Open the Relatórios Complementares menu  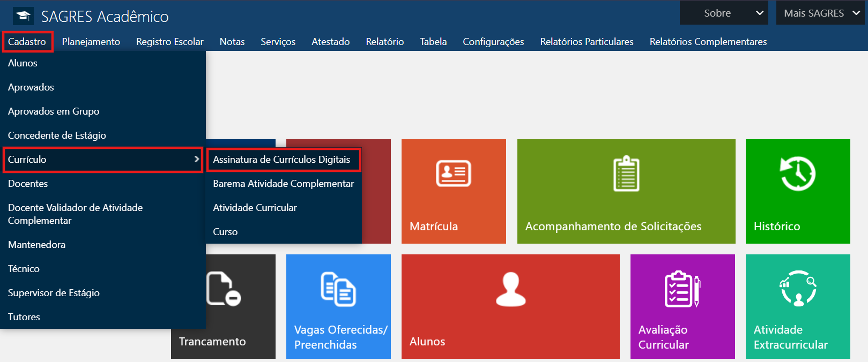[708, 42]
